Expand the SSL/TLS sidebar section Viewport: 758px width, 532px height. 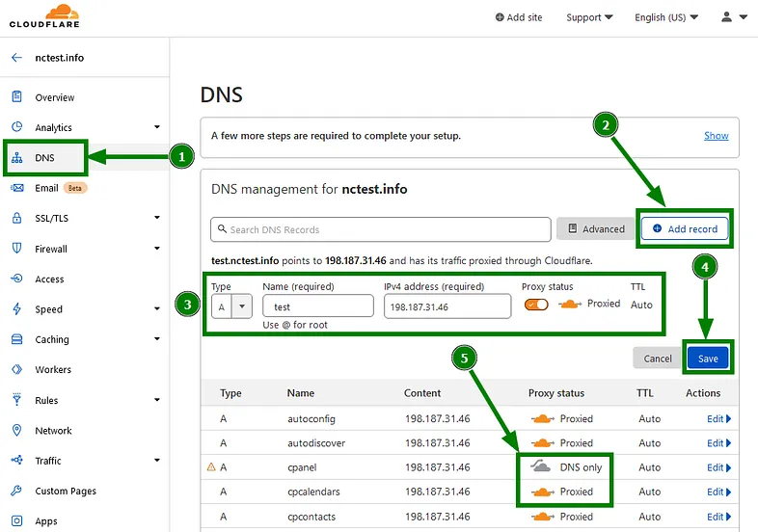157,218
